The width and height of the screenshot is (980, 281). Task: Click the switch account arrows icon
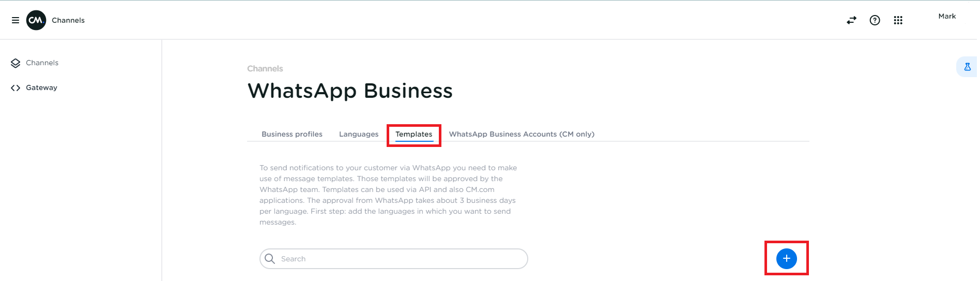click(x=851, y=20)
